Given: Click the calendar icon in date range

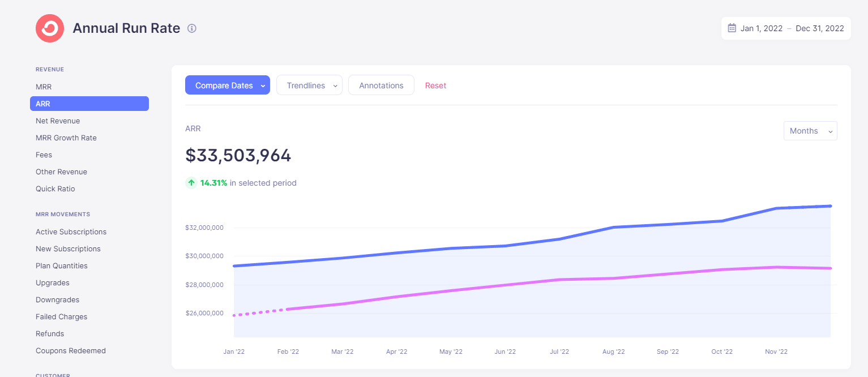Looking at the screenshot, I should pos(732,28).
